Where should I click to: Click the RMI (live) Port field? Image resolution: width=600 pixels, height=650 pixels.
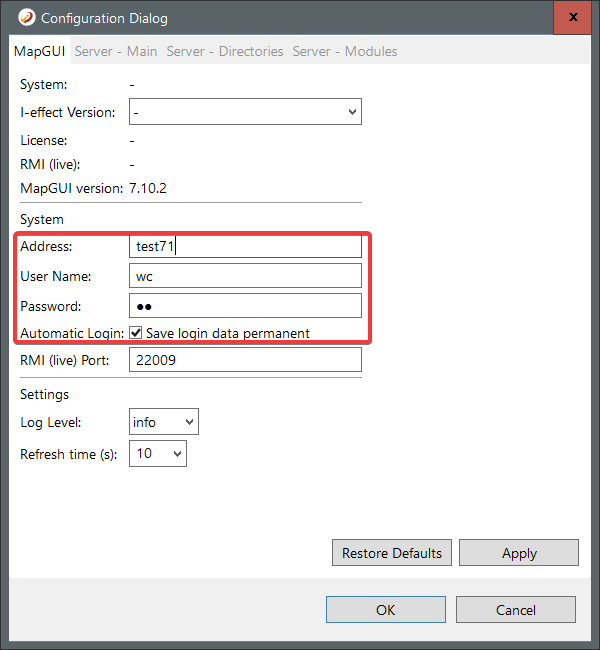click(x=245, y=360)
